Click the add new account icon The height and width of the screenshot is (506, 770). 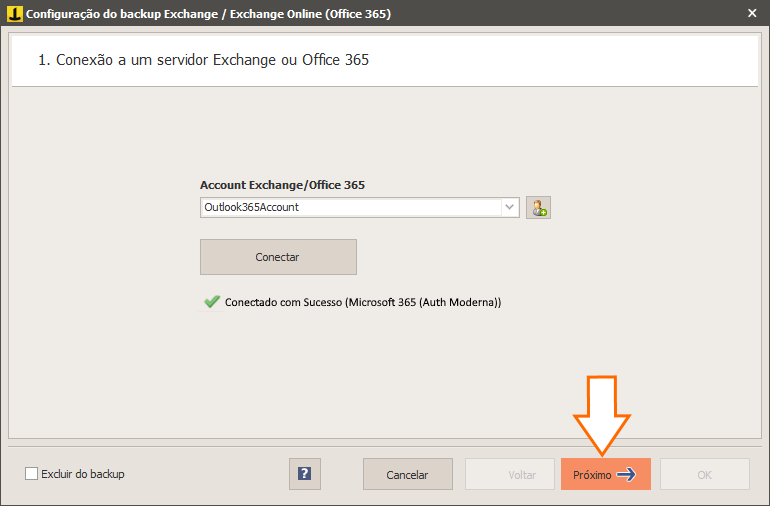[538, 207]
